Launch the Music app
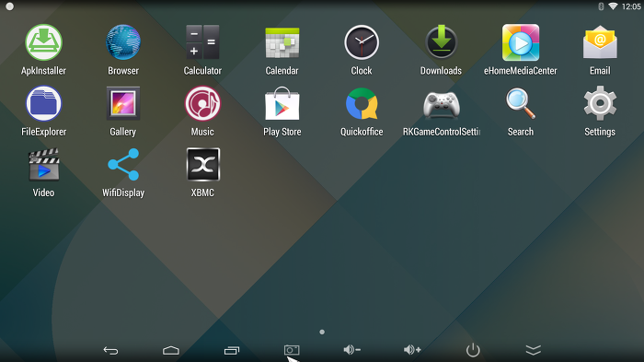 coord(202,103)
